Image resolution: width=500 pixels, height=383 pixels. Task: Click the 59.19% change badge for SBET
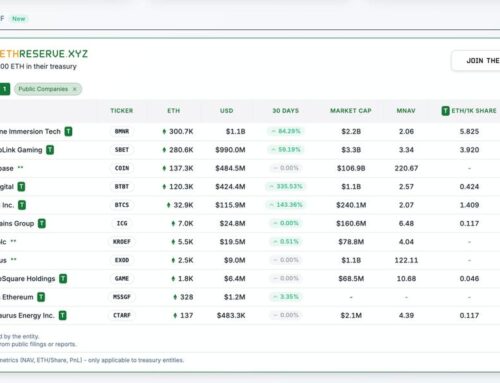[286, 150]
